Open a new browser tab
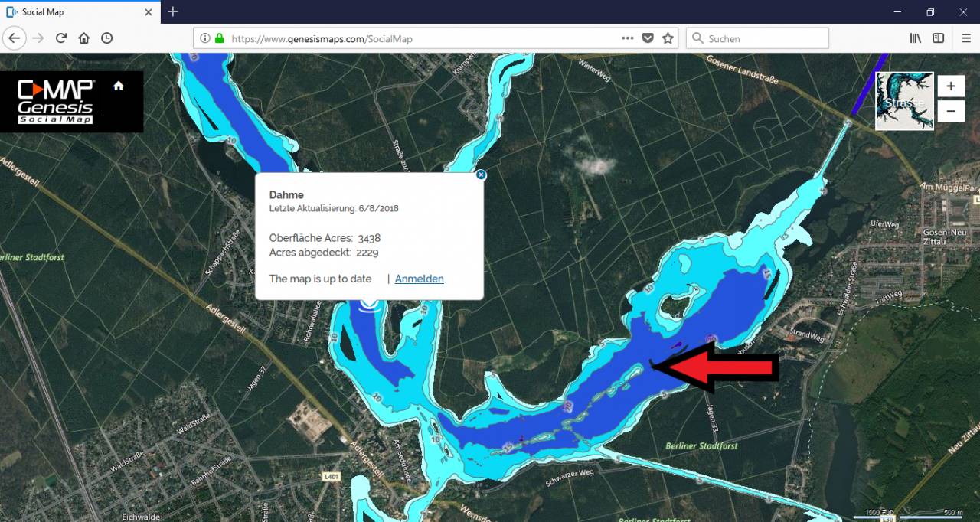Screen dimensions: 980x522 click(x=173, y=11)
